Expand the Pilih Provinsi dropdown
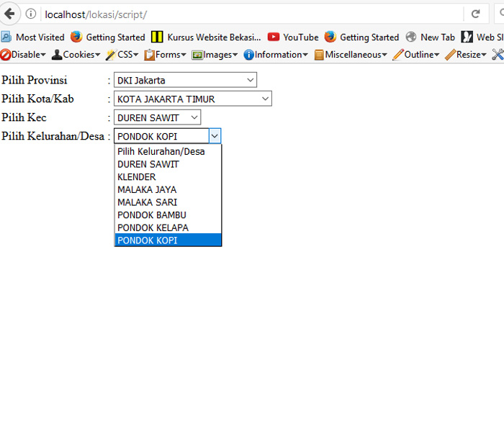This screenshot has height=432, width=504. coord(185,80)
